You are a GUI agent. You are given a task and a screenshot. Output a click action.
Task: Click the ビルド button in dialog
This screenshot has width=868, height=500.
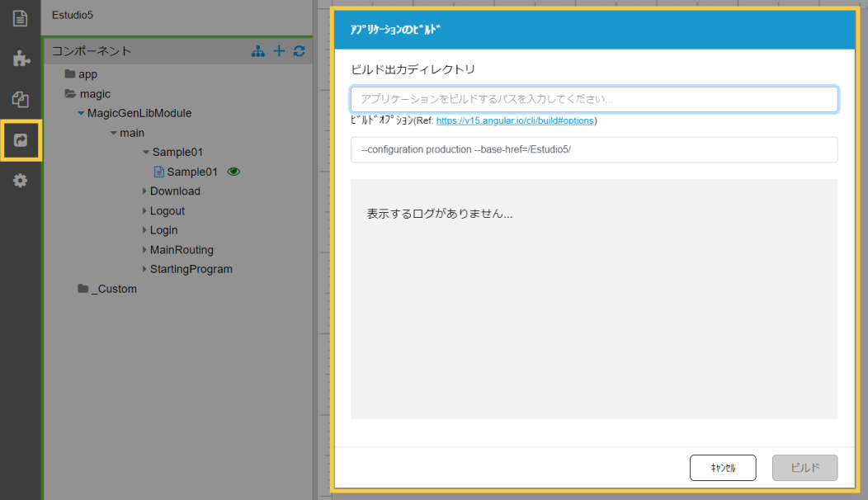tap(804, 468)
